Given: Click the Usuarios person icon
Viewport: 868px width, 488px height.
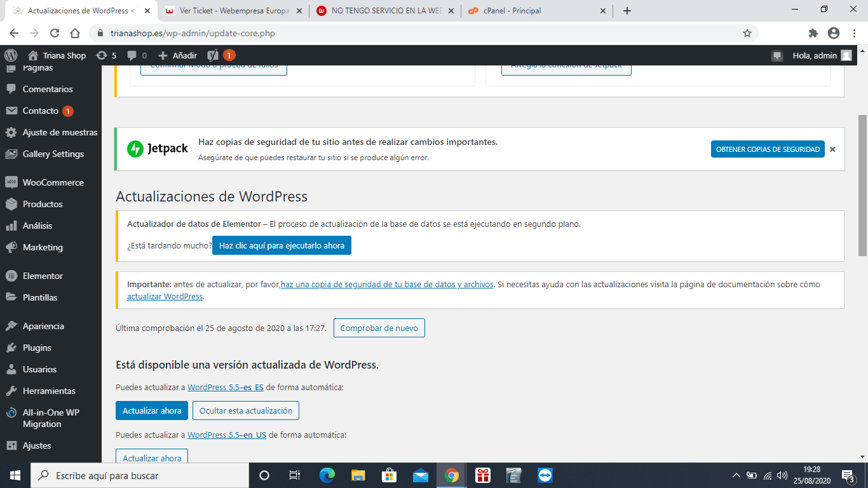Looking at the screenshot, I should coord(11,369).
